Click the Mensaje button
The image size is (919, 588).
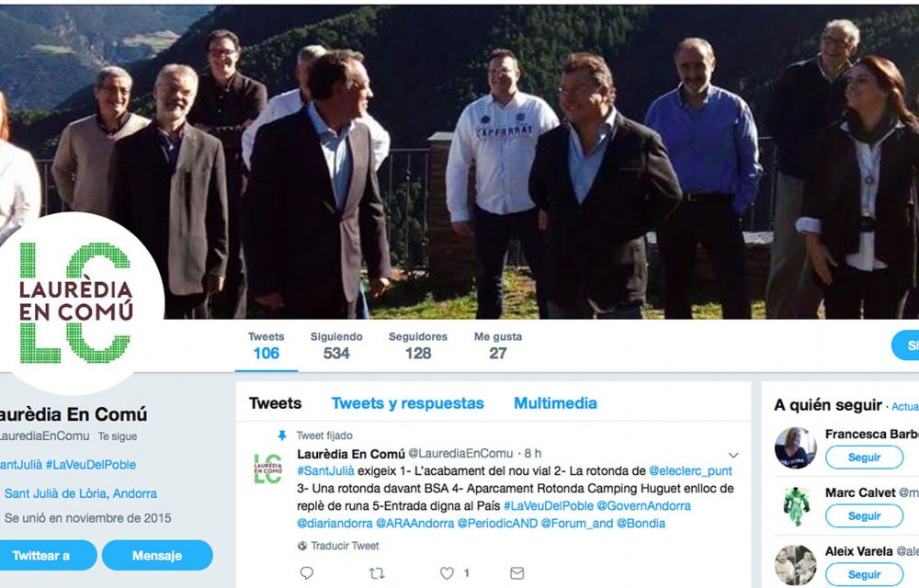[157, 555]
